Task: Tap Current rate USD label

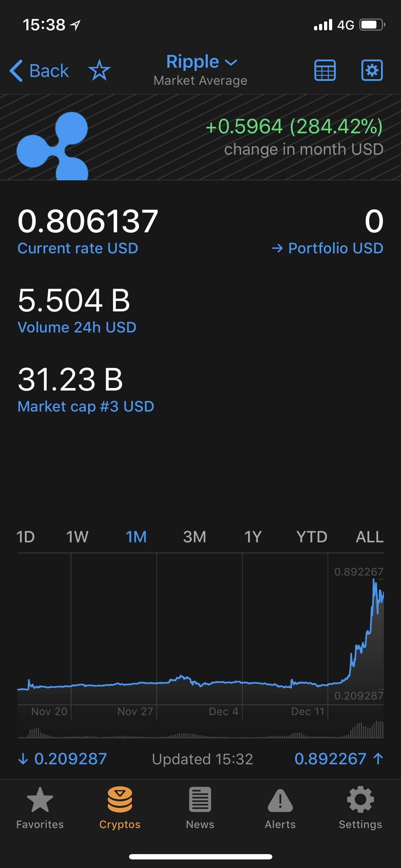Action: click(x=78, y=248)
